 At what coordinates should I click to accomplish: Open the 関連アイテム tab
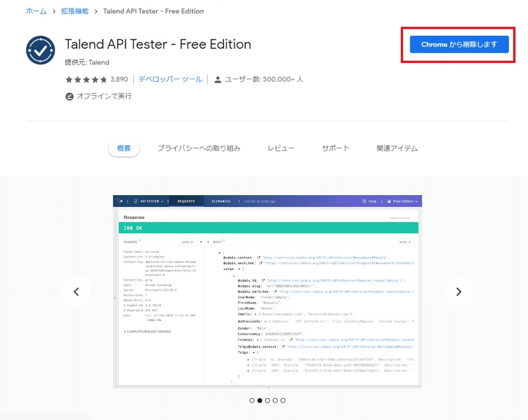[x=397, y=148]
